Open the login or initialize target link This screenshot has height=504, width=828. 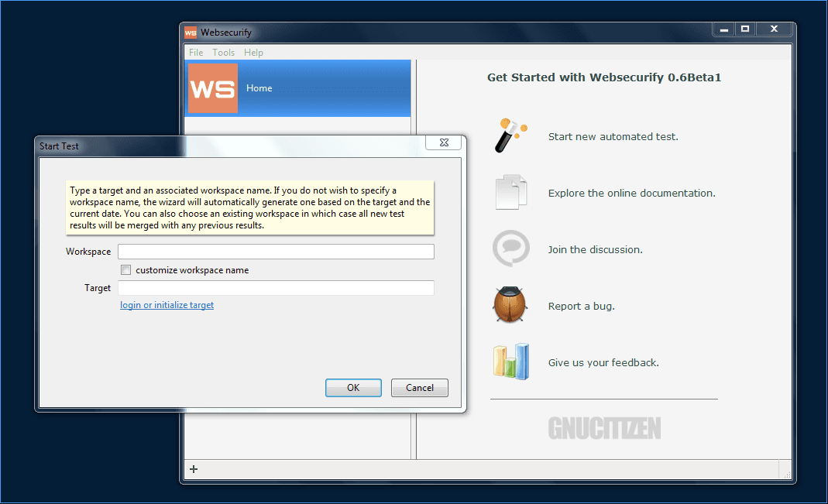167,305
